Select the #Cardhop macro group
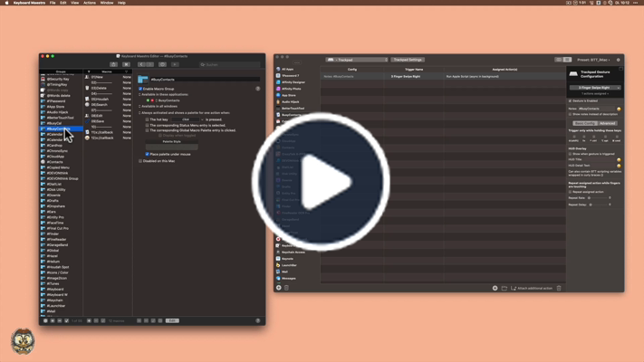This screenshot has width=644, height=362. 54,146
